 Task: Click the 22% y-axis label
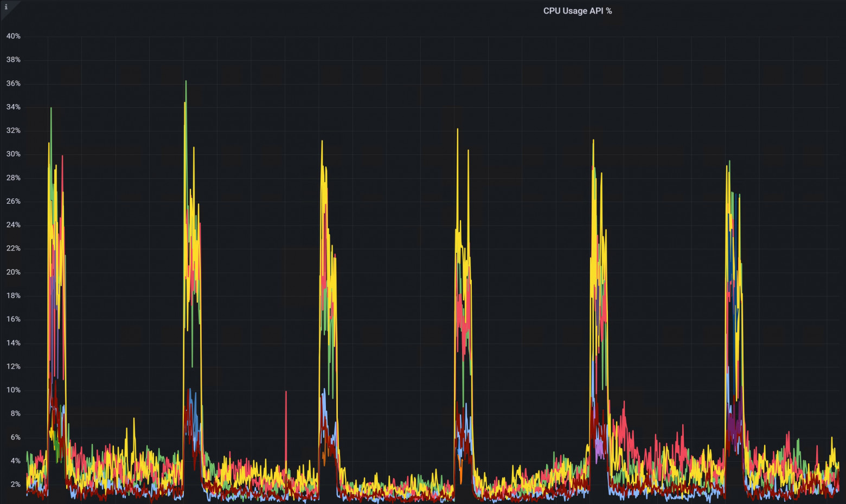pos(13,248)
